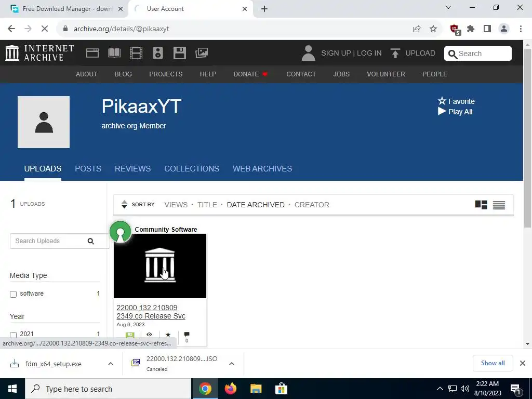Switch to the REVIEWS tab
Image resolution: width=532 pixels, height=399 pixels.
pyautogui.click(x=132, y=169)
